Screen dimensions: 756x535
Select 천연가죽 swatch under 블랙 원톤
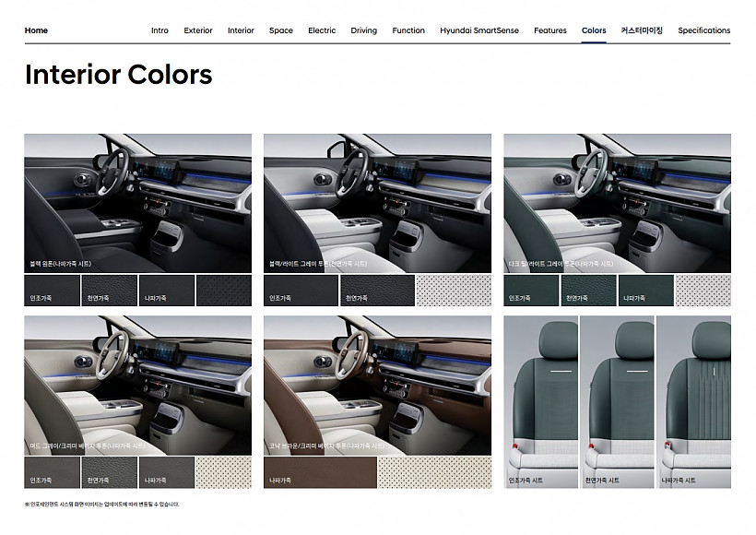(110, 291)
